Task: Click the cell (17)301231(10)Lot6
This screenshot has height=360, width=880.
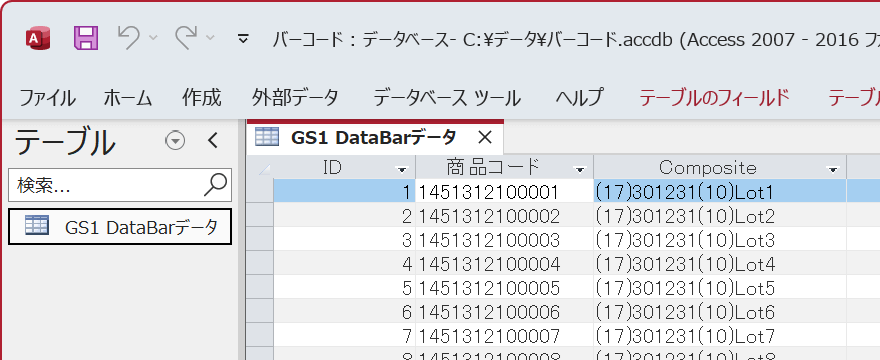Action: click(x=719, y=311)
